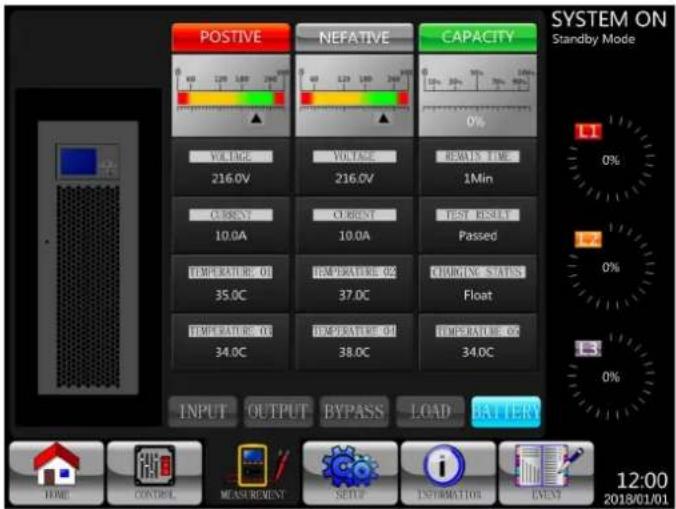Click the gray NEFATIVE header
This screenshot has height=509, width=676.
(x=354, y=37)
